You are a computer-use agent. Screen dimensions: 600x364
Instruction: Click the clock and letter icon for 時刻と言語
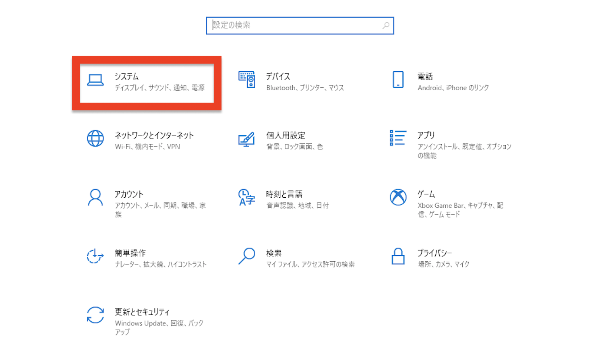click(247, 197)
